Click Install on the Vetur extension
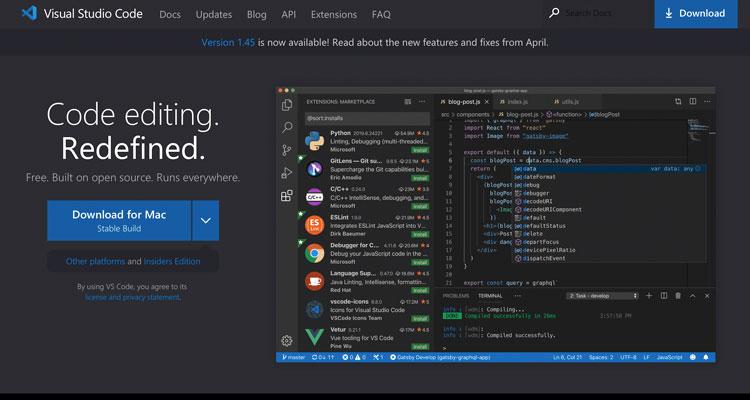This screenshot has width=750, height=400. coord(420,346)
